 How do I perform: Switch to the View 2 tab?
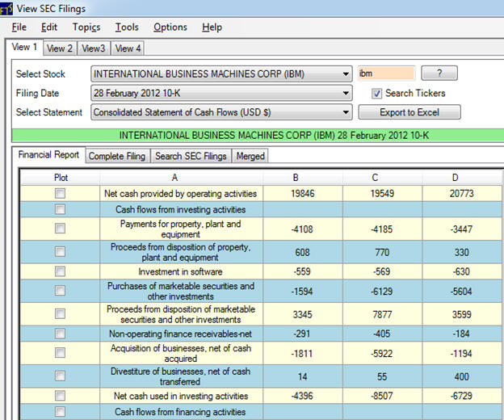click(60, 48)
